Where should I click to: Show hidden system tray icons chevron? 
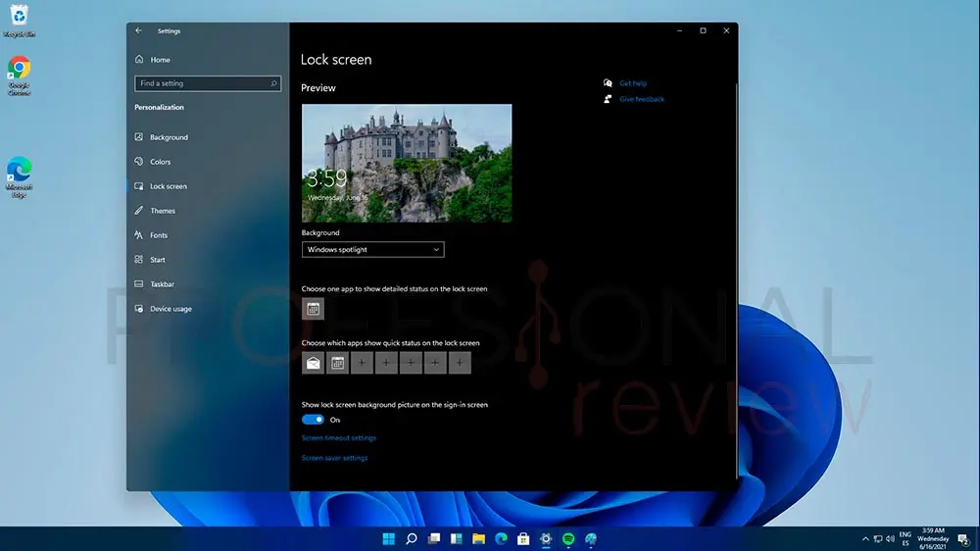[x=865, y=538]
